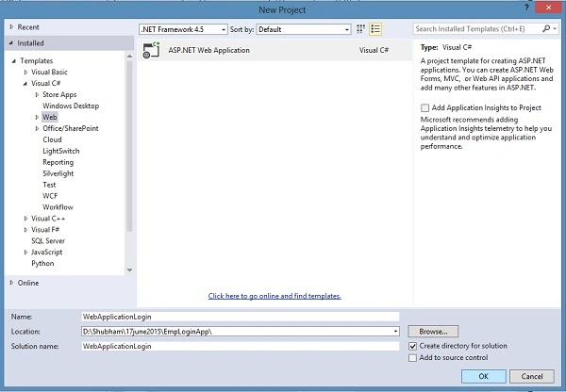
Task: Open the .NET Framework 4.5 dropdown
Action: [183, 29]
